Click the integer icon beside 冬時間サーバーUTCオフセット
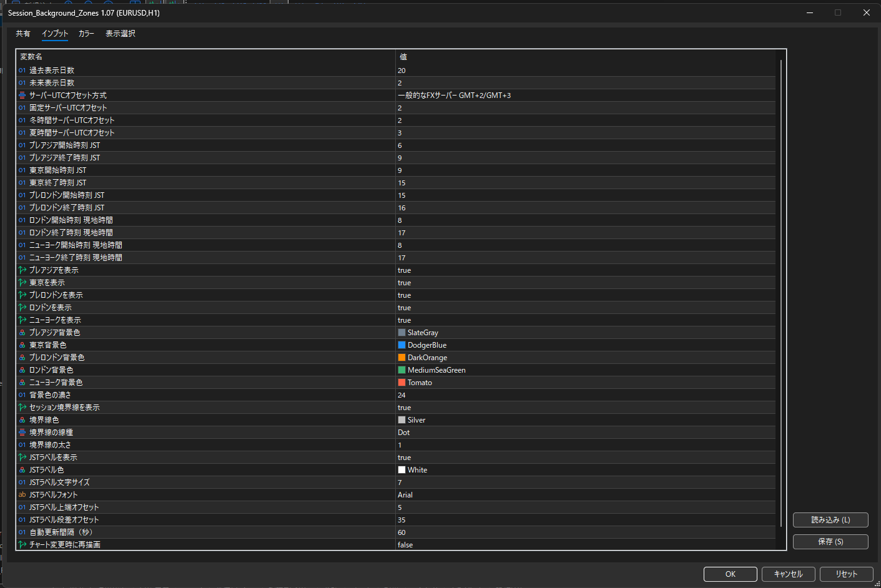This screenshot has width=881, height=588. pyautogui.click(x=22, y=120)
